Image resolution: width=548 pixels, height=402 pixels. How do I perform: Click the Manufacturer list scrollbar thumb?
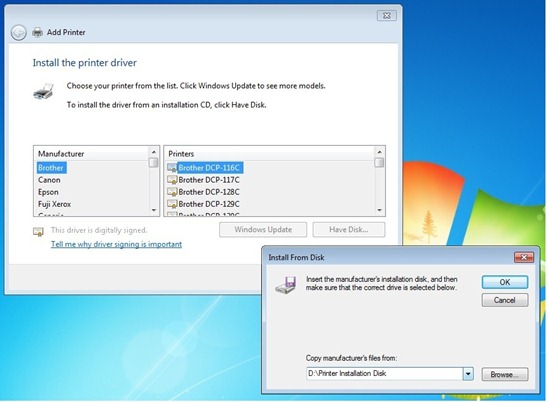click(x=153, y=163)
